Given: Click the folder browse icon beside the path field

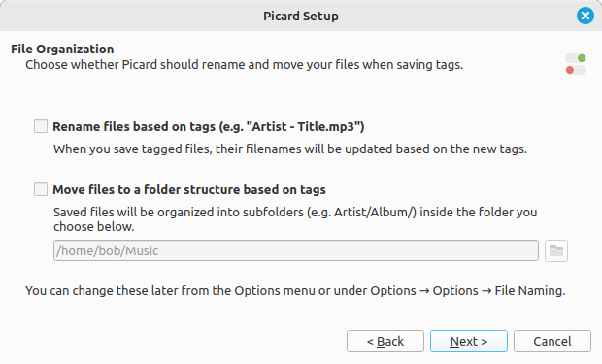Looking at the screenshot, I should (x=556, y=250).
